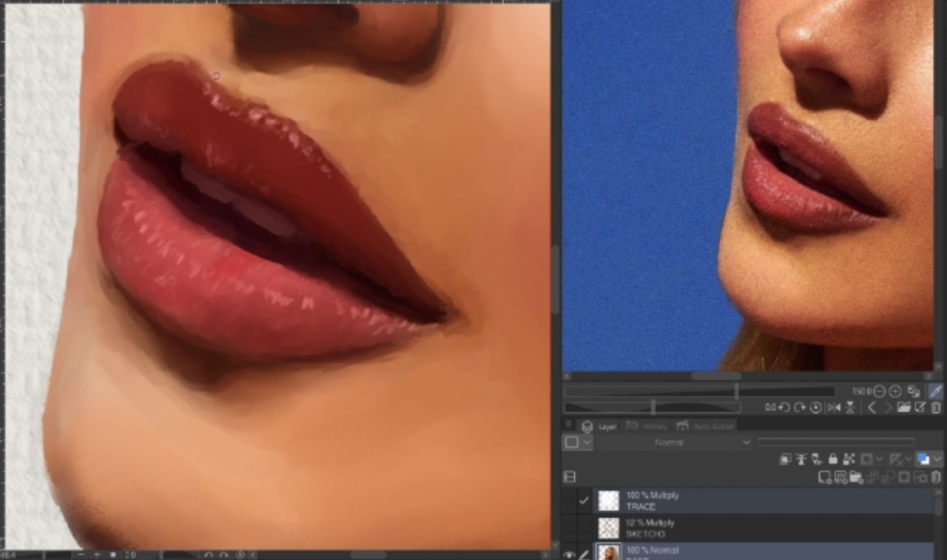Switch to the History tab
Image resolution: width=947 pixels, height=560 pixels.
647,426
